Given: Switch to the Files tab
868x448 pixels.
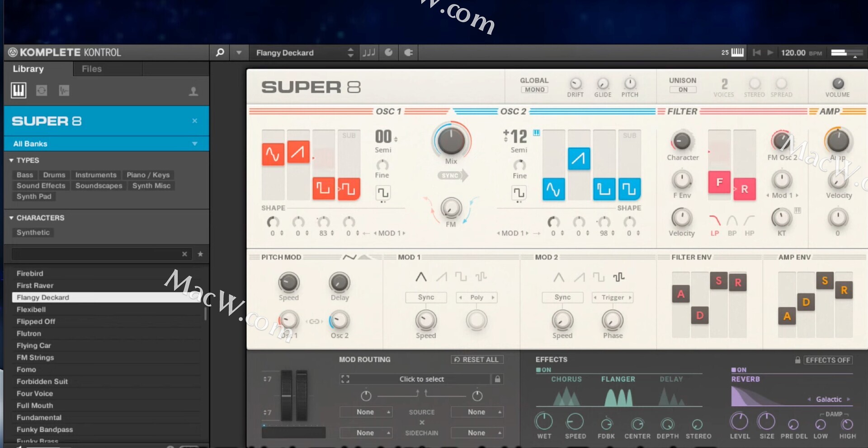Looking at the screenshot, I should [92, 69].
